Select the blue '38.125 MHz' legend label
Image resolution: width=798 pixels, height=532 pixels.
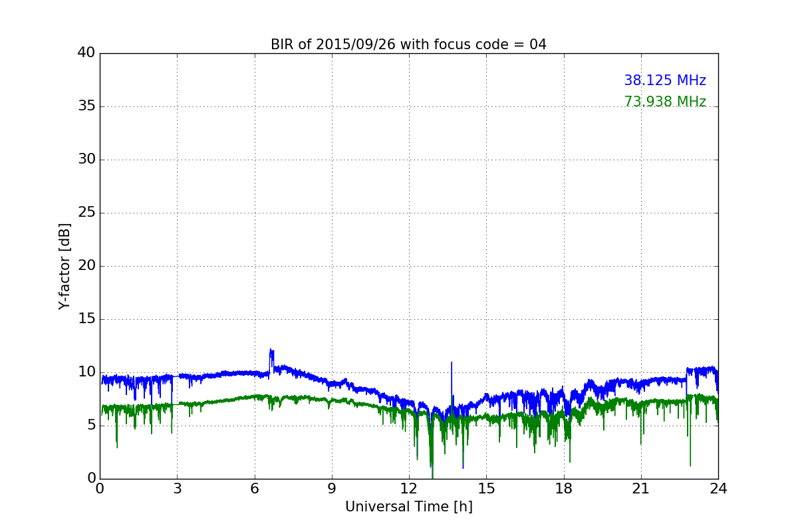point(665,80)
